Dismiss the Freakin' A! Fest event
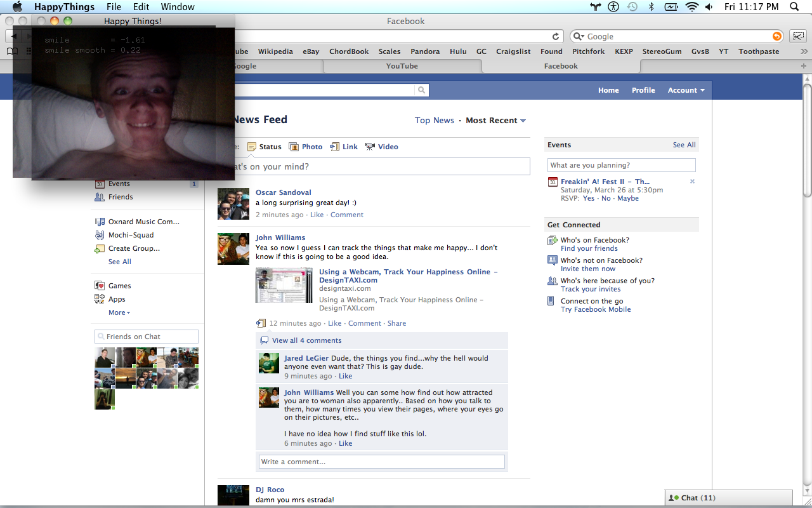 692,182
